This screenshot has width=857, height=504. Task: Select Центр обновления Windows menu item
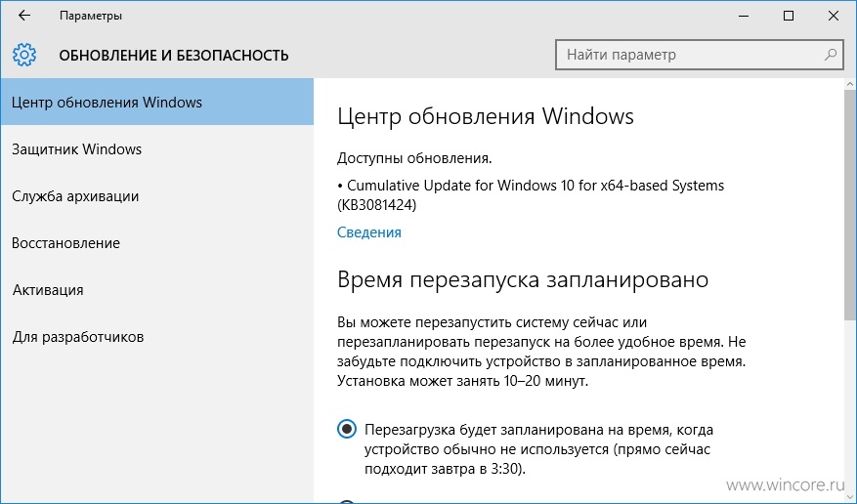pyautogui.click(x=157, y=103)
